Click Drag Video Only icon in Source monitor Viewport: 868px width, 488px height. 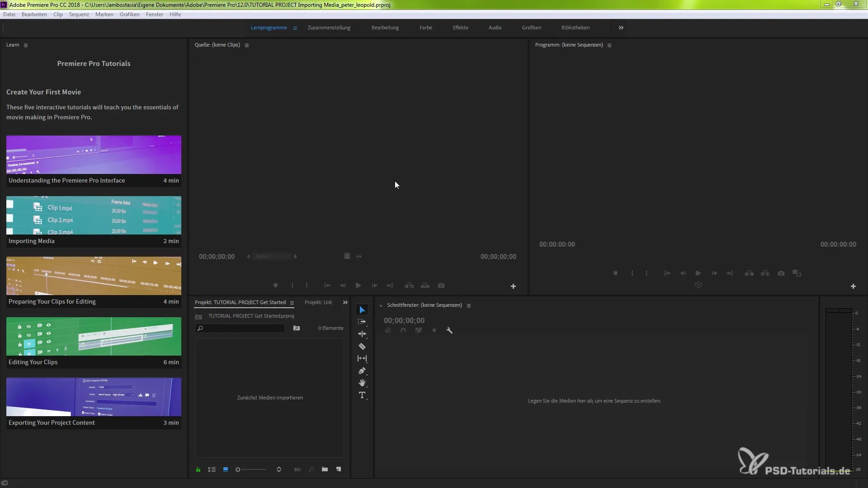click(347, 256)
